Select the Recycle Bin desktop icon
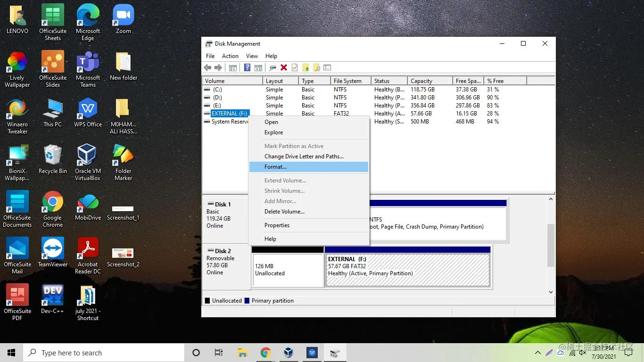The width and height of the screenshot is (644, 362). (x=53, y=159)
